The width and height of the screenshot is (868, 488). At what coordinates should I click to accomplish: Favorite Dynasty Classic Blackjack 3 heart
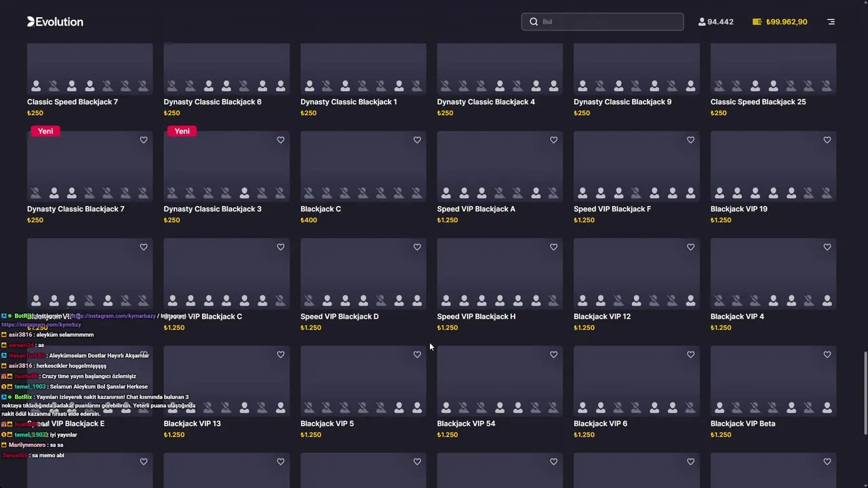point(281,140)
